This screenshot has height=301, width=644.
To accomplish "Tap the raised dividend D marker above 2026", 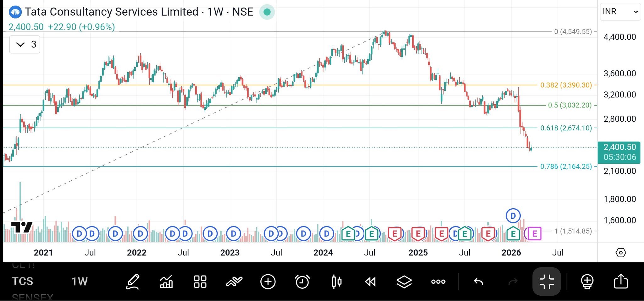I will click(x=513, y=216).
